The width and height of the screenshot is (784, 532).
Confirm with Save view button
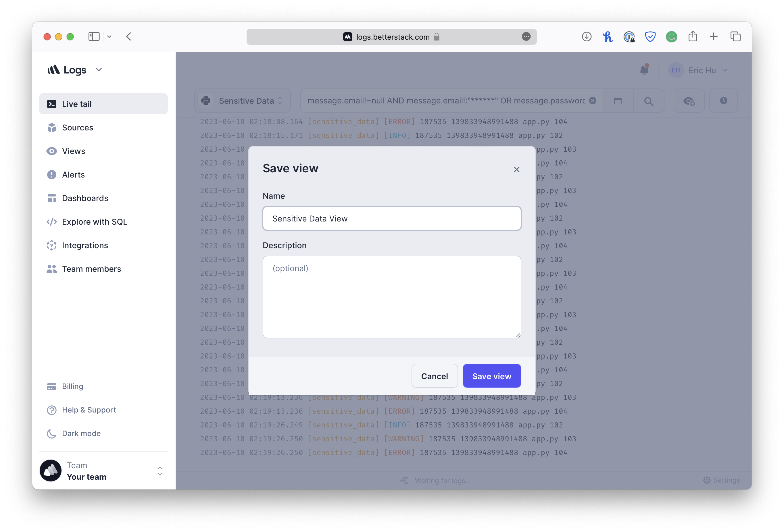491,376
